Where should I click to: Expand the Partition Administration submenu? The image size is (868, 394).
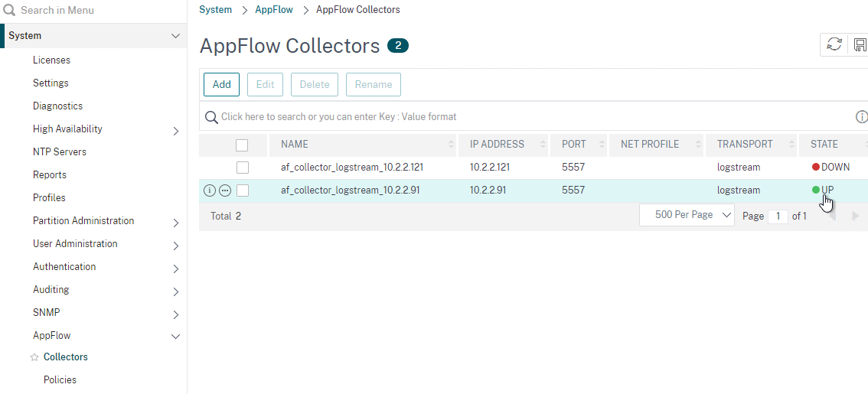click(x=176, y=223)
